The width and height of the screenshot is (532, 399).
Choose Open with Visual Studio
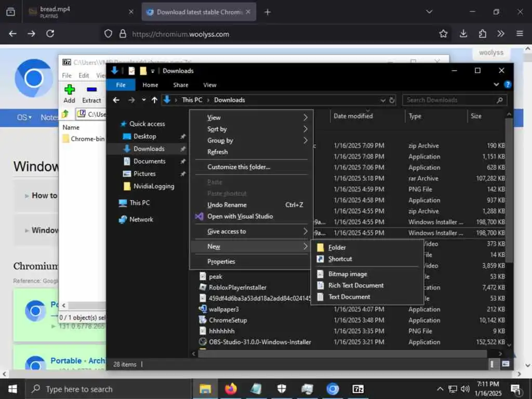251,217
